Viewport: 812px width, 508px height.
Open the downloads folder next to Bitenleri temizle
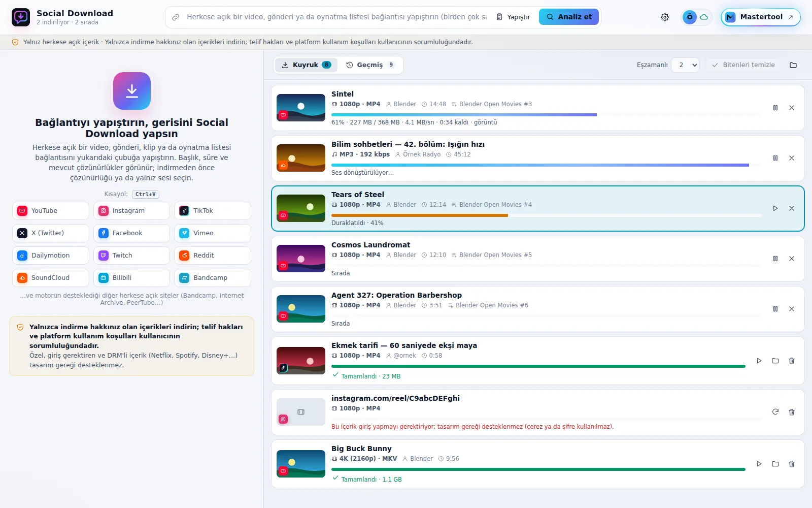(793, 65)
